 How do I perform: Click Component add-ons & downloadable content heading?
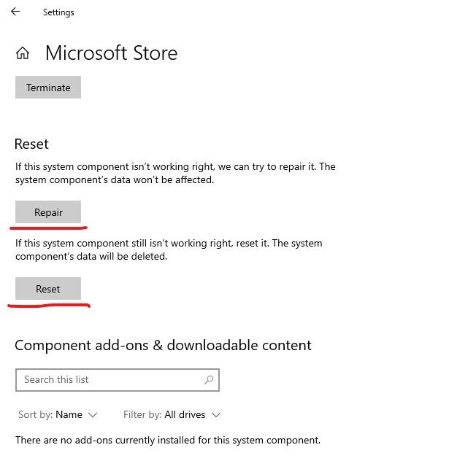click(163, 345)
